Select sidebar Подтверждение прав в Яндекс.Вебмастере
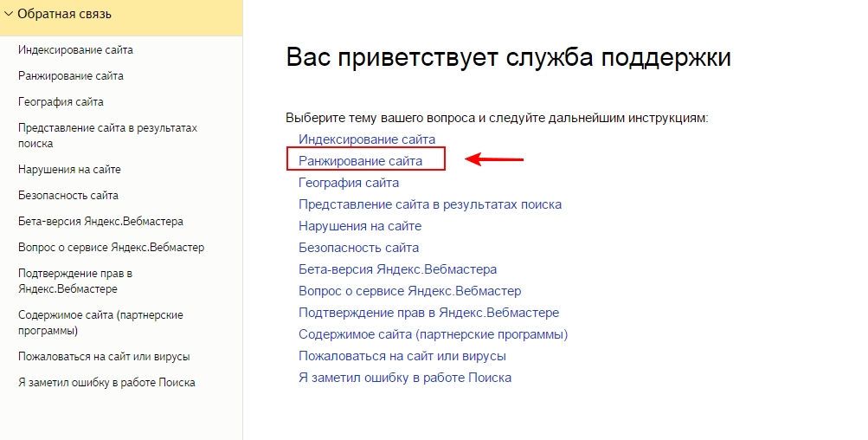868x440 pixels. point(75,281)
